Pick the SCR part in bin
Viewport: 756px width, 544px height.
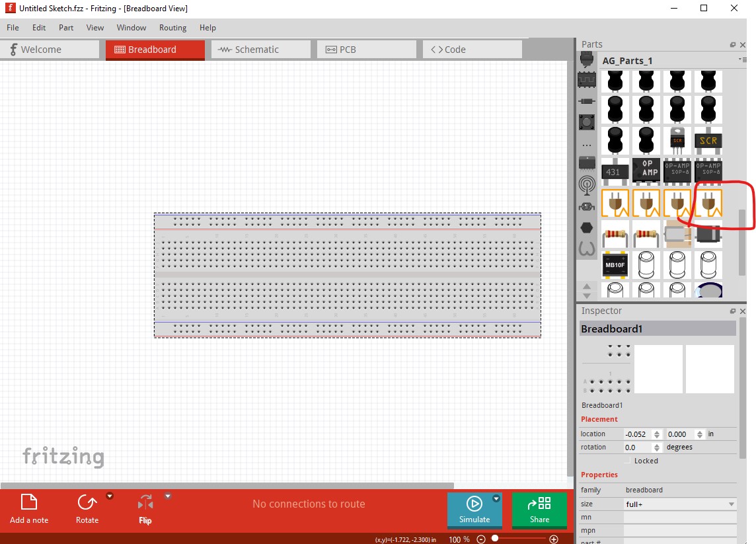click(708, 141)
